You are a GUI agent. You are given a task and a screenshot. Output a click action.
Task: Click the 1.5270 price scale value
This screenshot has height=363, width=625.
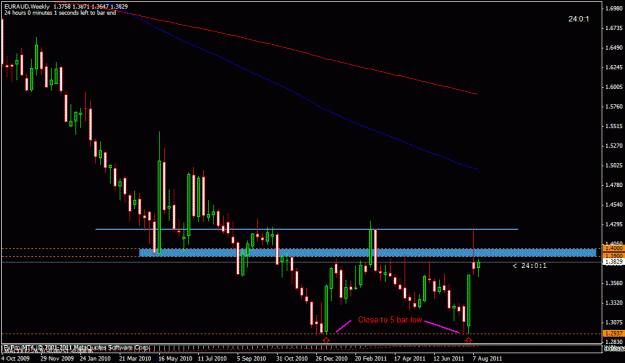614,146
